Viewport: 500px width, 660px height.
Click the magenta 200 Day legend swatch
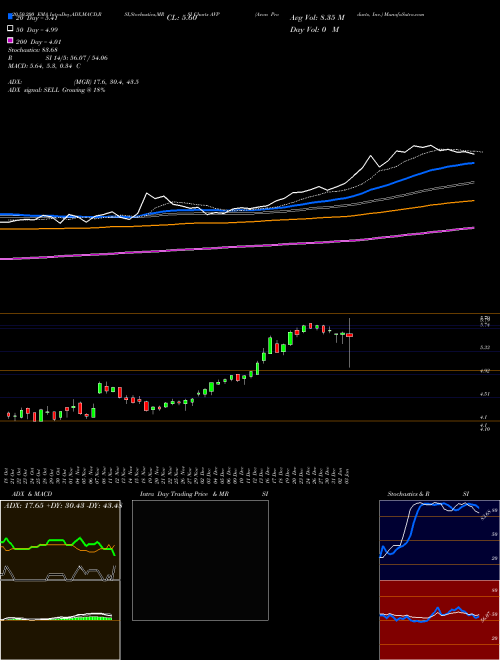click(x=10, y=41)
